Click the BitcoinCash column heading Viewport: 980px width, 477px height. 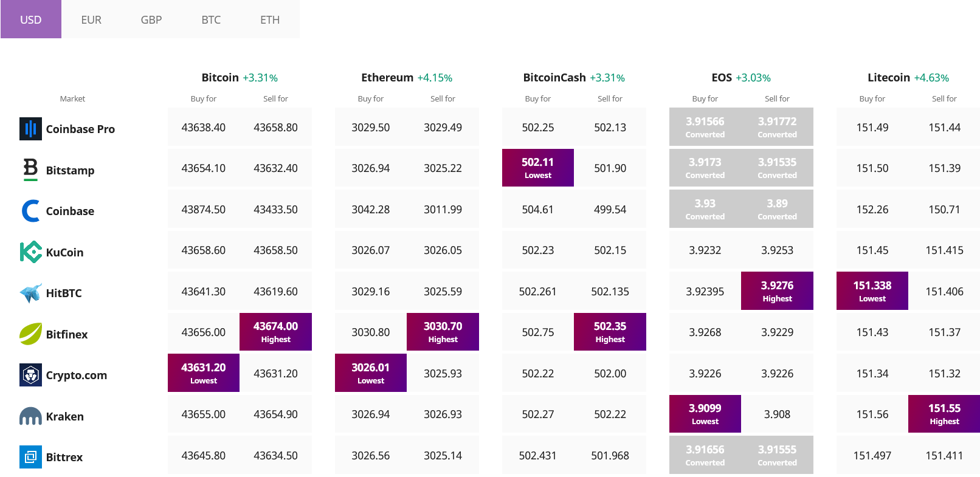(x=554, y=77)
